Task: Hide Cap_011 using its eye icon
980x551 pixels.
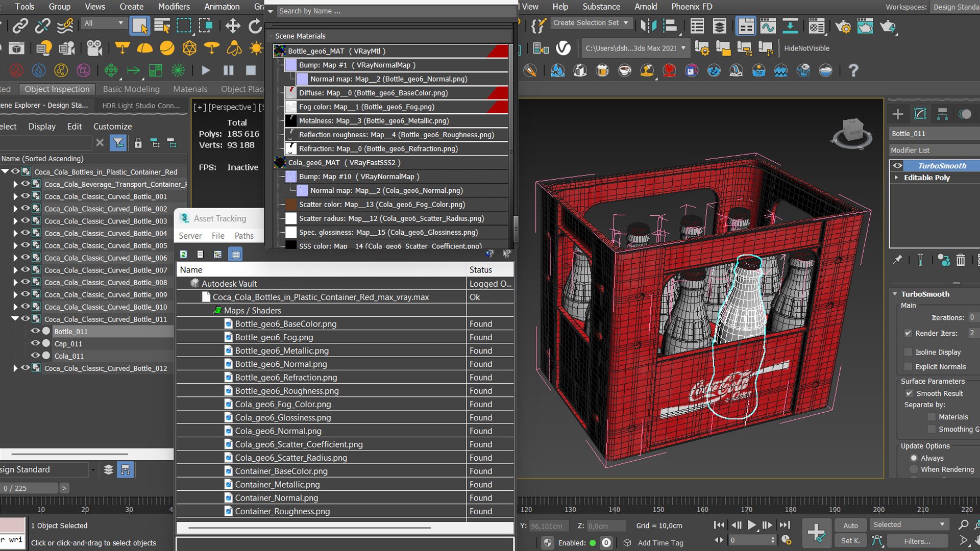Action: coord(35,343)
